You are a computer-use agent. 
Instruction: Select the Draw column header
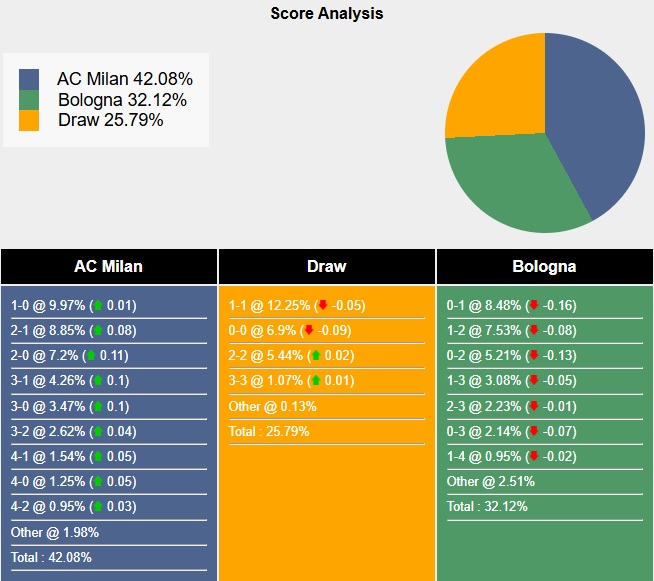[327, 267]
